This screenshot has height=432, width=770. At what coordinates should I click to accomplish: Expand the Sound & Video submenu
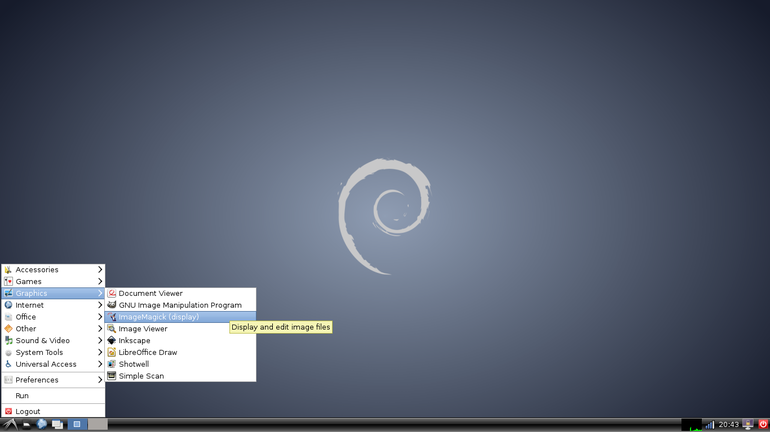tap(53, 341)
